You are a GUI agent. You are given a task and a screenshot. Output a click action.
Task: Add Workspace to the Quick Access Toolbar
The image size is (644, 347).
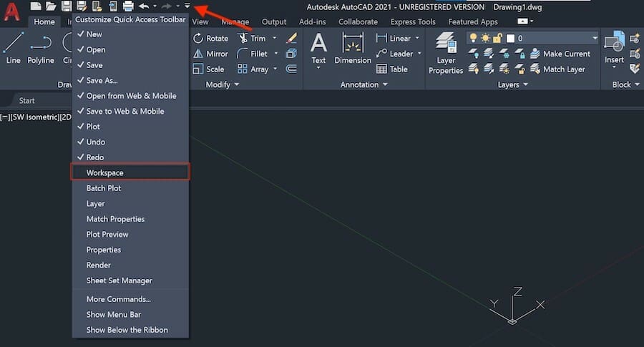click(x=130, y=172)
